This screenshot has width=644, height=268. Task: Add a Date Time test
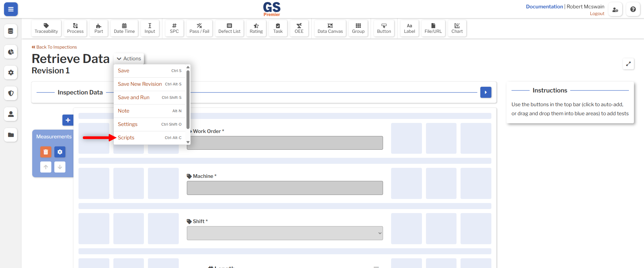[124, 28]
